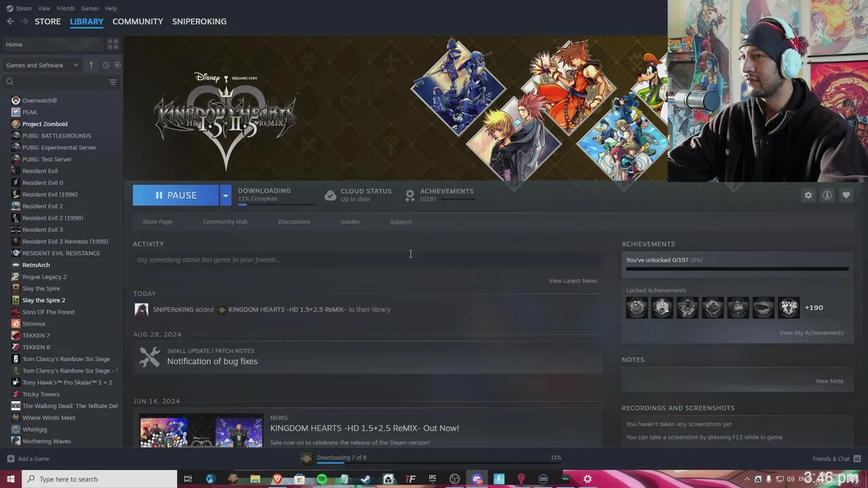868x488 pixels.
Task: Open the Friends menu
Action: (66, 8)
